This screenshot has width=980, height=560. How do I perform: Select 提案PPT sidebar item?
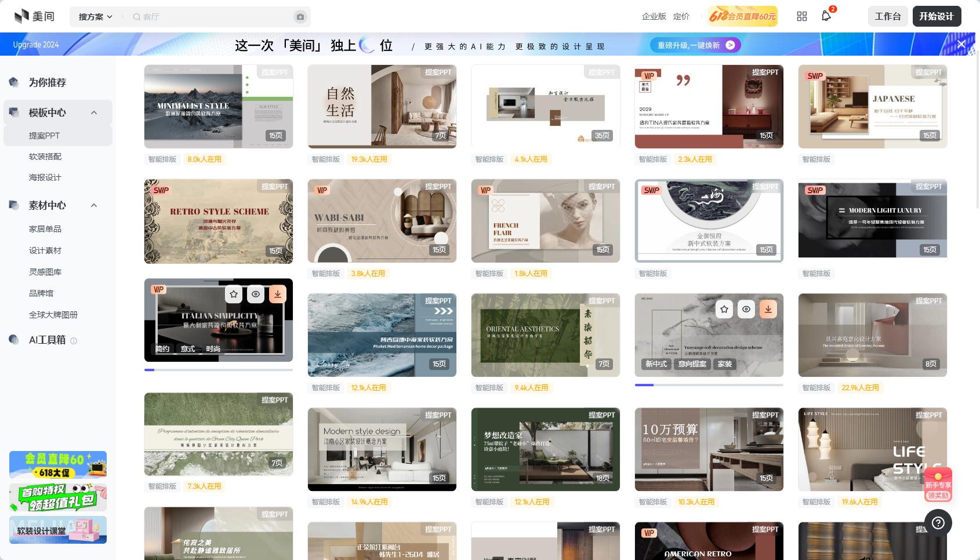pos(58,136)
